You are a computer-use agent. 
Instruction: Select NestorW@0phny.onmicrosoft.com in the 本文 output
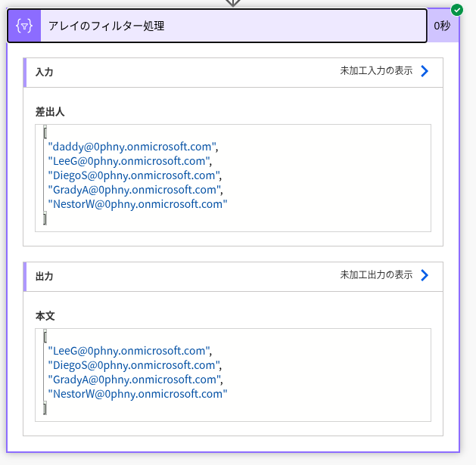point(138,394)
